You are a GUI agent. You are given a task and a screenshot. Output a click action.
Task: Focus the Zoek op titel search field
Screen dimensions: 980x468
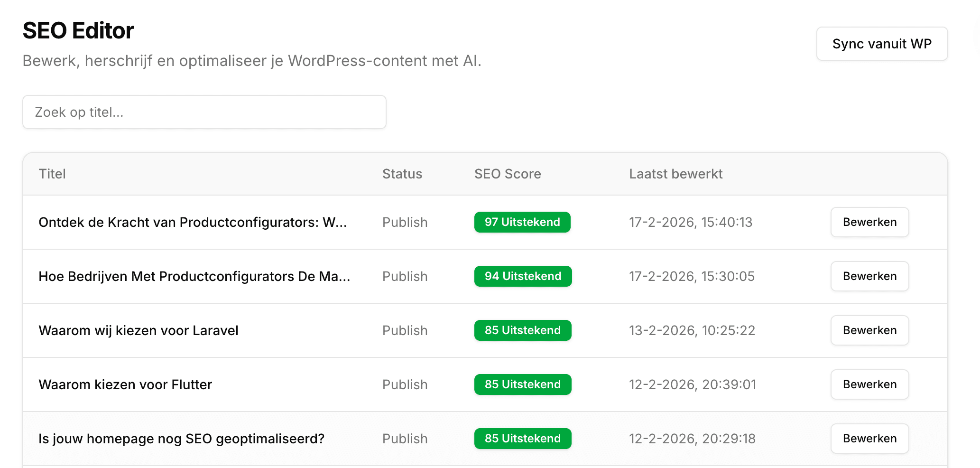click(204, 112)
